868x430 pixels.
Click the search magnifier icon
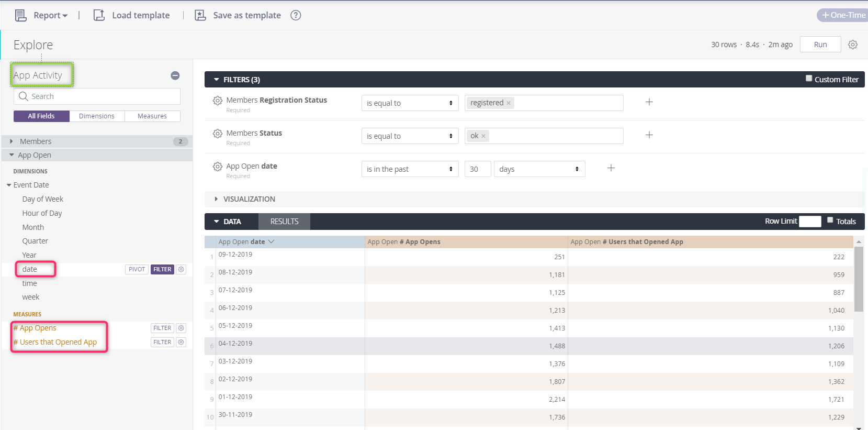23,96
